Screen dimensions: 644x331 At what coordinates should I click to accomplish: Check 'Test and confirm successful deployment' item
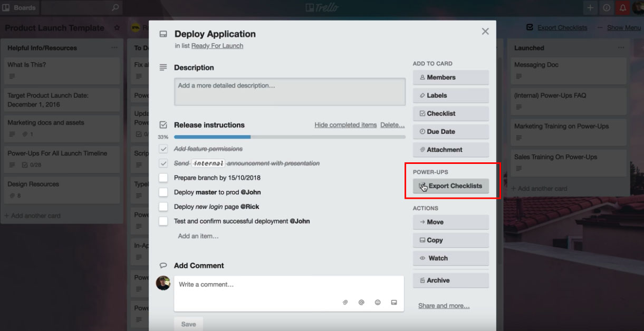164,221
